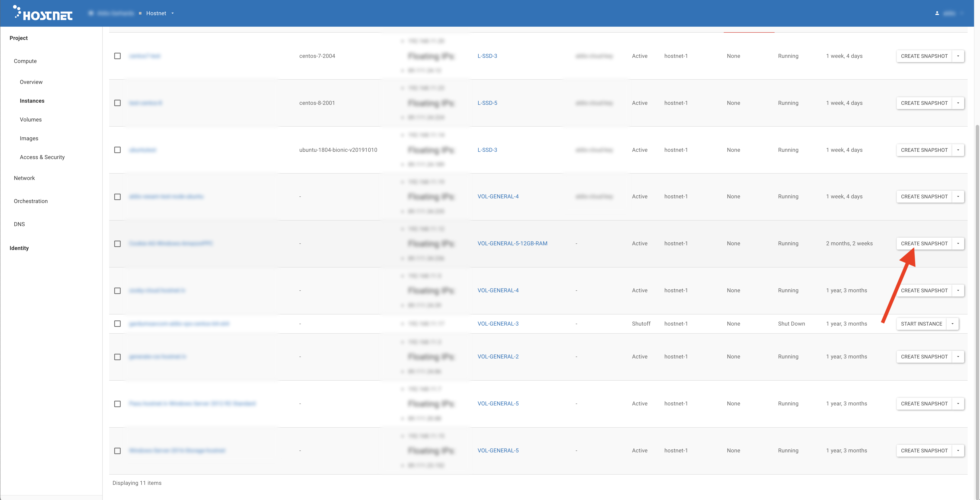The width and height of the screenshot is (980, 500).
Task: Expand the Identity section in the sidebar
Action: (19, 248)
